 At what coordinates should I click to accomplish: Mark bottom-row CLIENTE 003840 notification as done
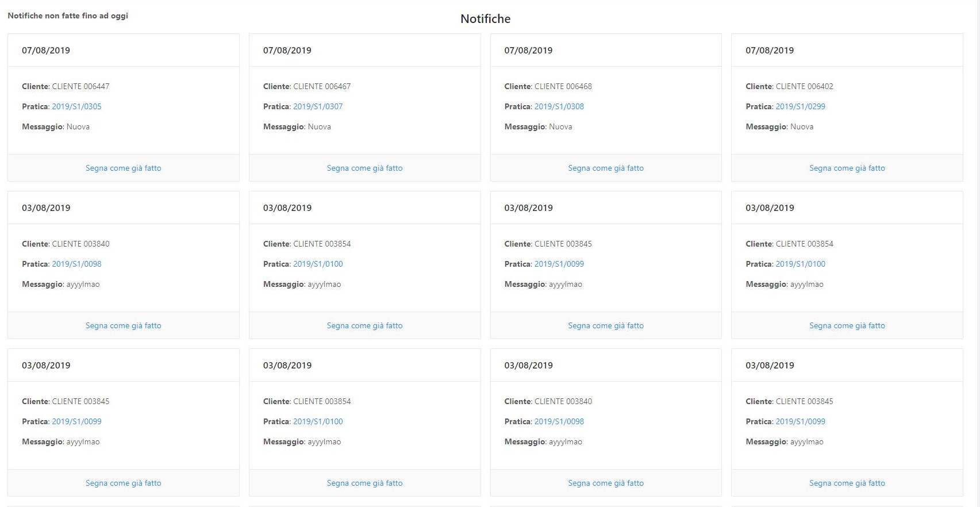point(606,483)
